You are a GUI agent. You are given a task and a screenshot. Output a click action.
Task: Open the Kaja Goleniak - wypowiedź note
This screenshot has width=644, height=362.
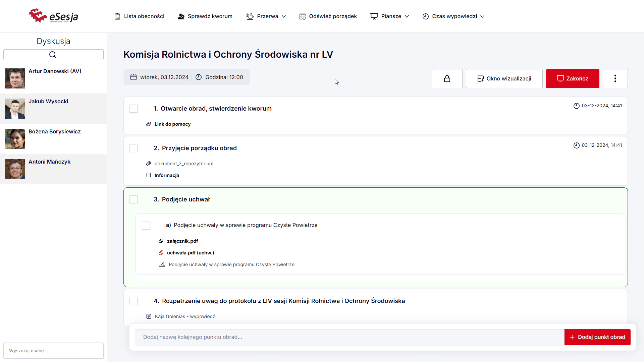click(185, 316)
